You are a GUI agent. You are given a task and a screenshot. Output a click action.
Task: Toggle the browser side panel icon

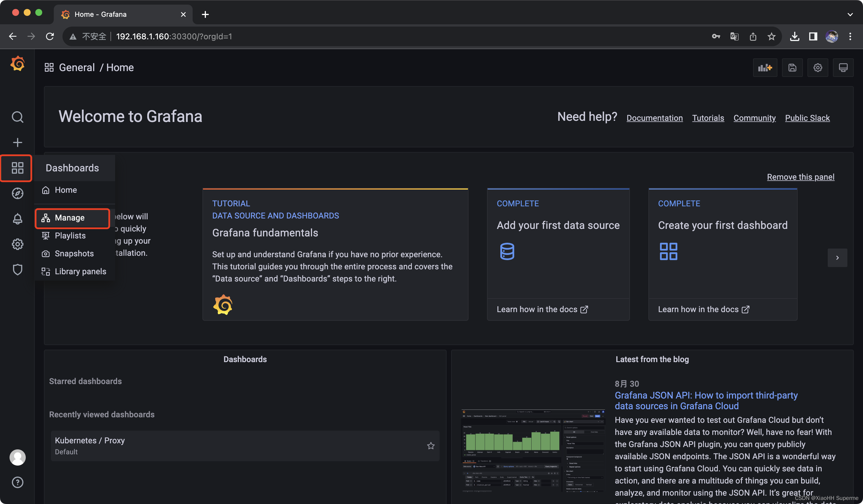click(x=813, y=36)
